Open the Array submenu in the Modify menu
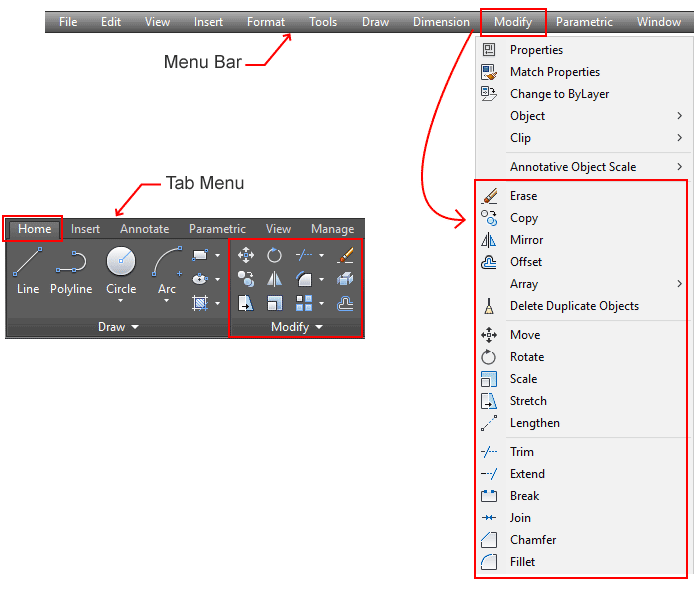The image size is (700, 592). (x=583, y=284)
